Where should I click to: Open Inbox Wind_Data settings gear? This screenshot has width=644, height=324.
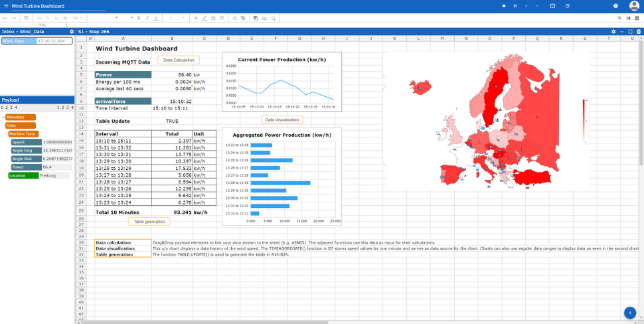(x=72, y=31)
